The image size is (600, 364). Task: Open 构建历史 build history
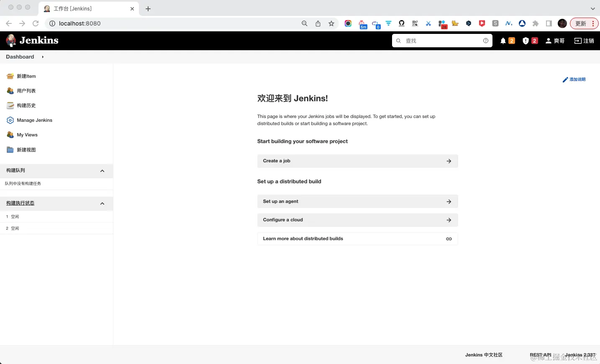[x=26, y=105]
